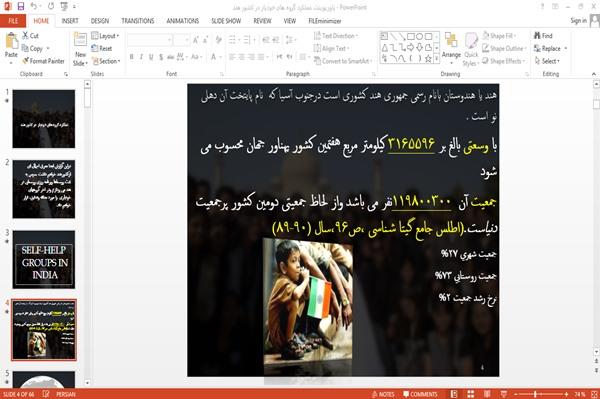Switch to the TRANSITIONS tab
The width and height of the screenshot is (600, 399).
(x=138, y=21)
